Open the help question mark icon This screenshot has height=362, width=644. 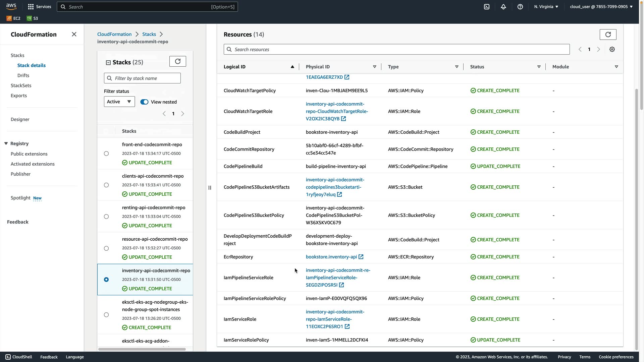[520, 7]
